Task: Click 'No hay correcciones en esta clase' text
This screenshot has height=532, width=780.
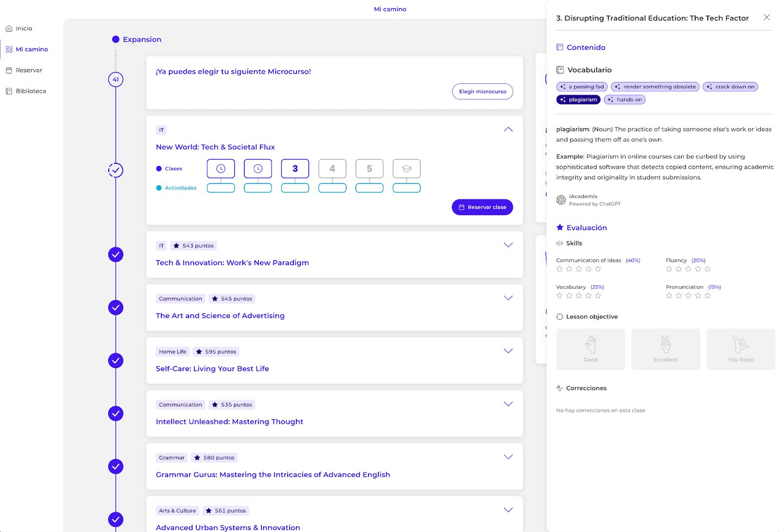Action: pos(601,411)
